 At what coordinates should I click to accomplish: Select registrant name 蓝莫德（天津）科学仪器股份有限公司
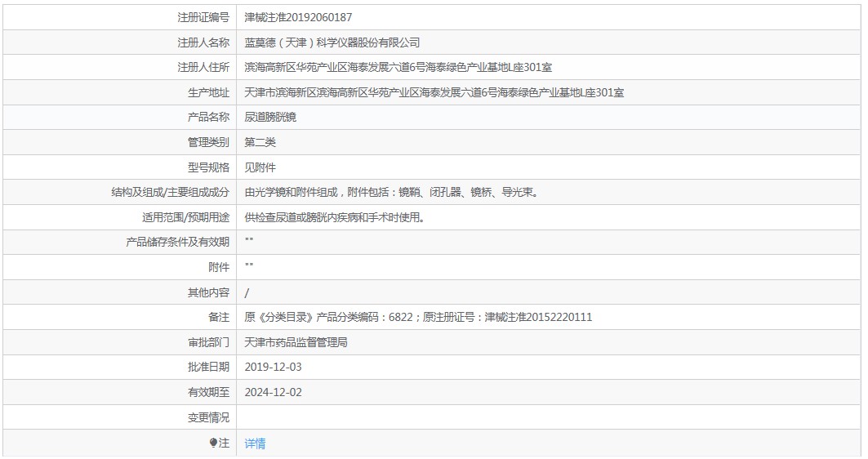coord(332,42)
